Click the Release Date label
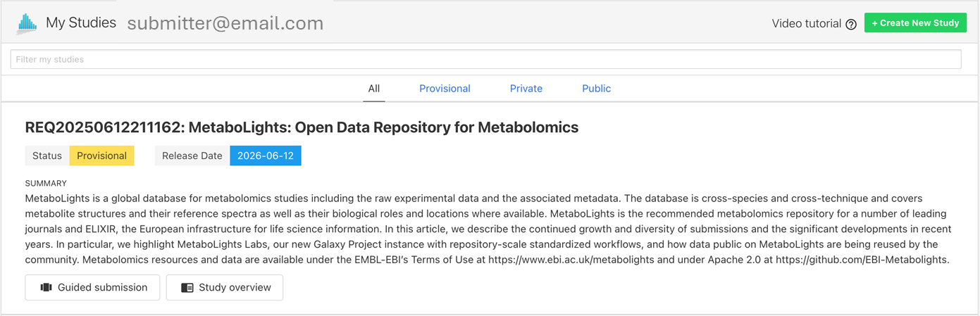 (x=192, y=156)
